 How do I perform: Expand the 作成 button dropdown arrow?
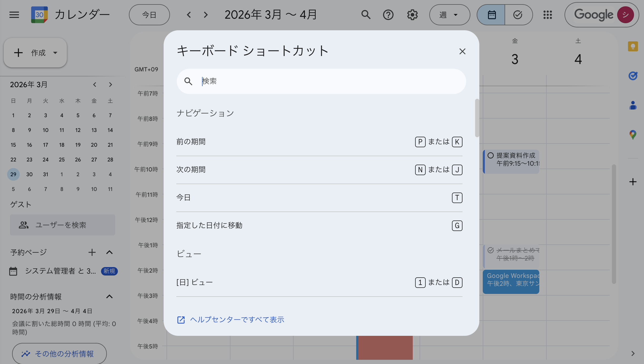tap(55, 53)
